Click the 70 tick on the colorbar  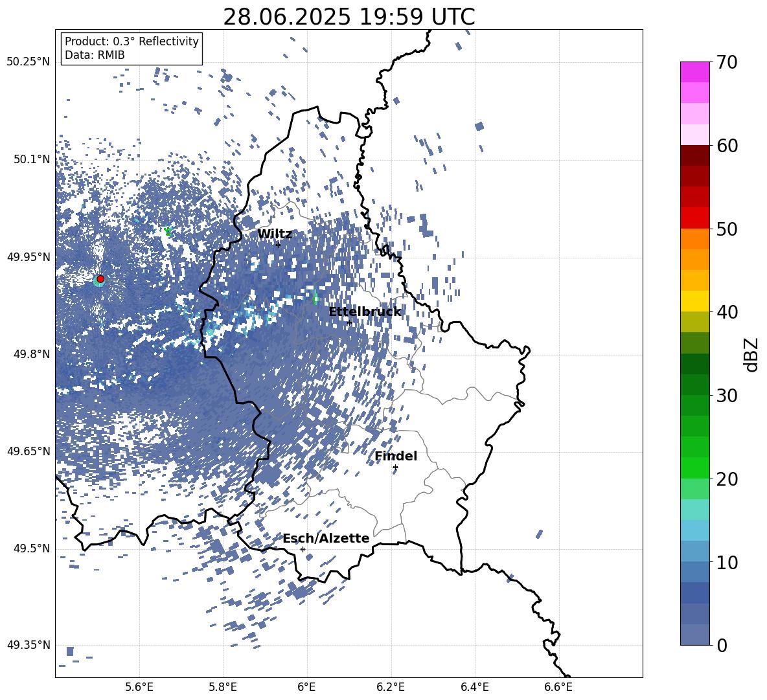(727, 62)
